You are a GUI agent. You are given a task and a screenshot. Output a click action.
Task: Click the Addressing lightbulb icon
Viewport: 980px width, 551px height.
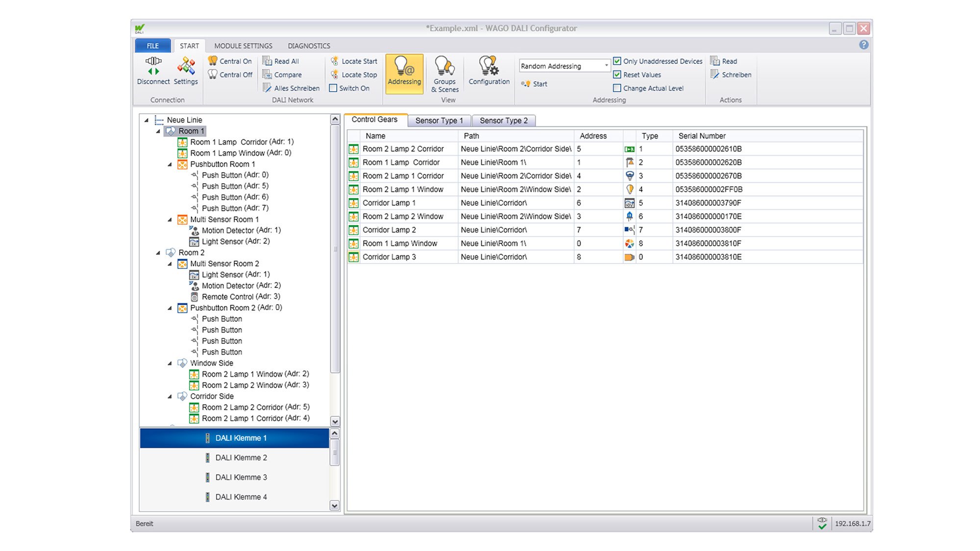[404, 66]
